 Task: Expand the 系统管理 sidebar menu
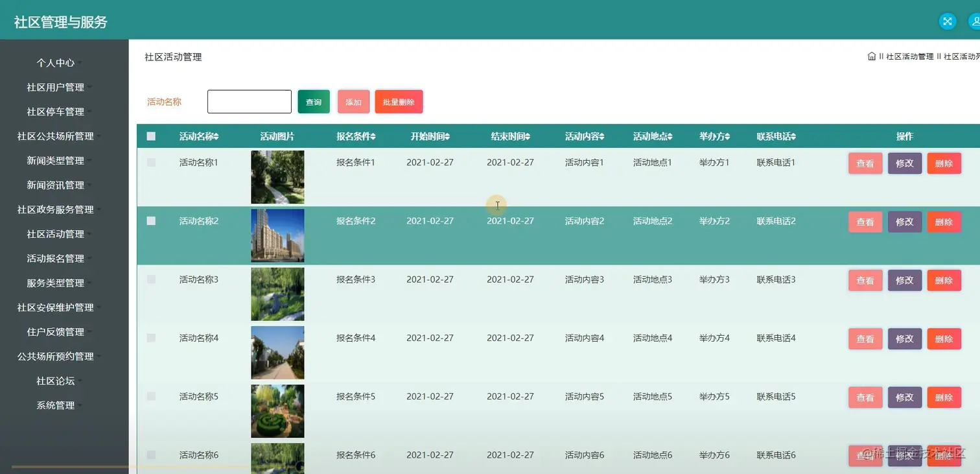click(x=55, y=405)
